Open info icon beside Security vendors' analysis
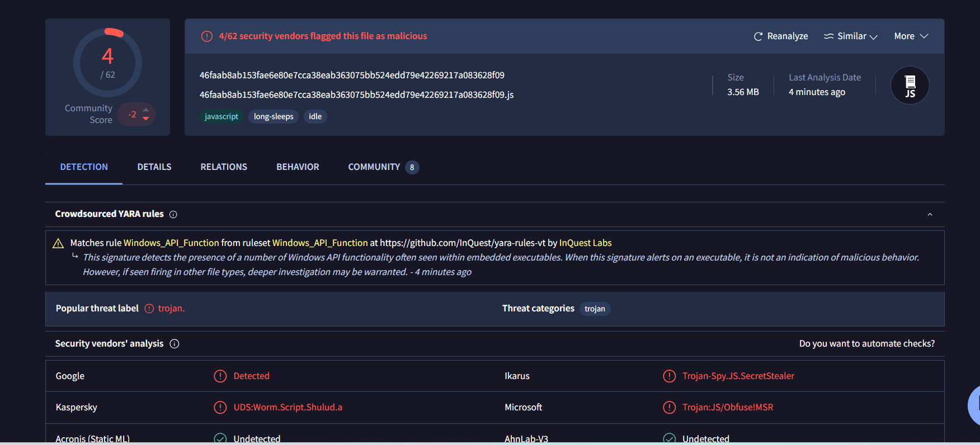Viewport: 980px width, 445px height. pos(175,344)
